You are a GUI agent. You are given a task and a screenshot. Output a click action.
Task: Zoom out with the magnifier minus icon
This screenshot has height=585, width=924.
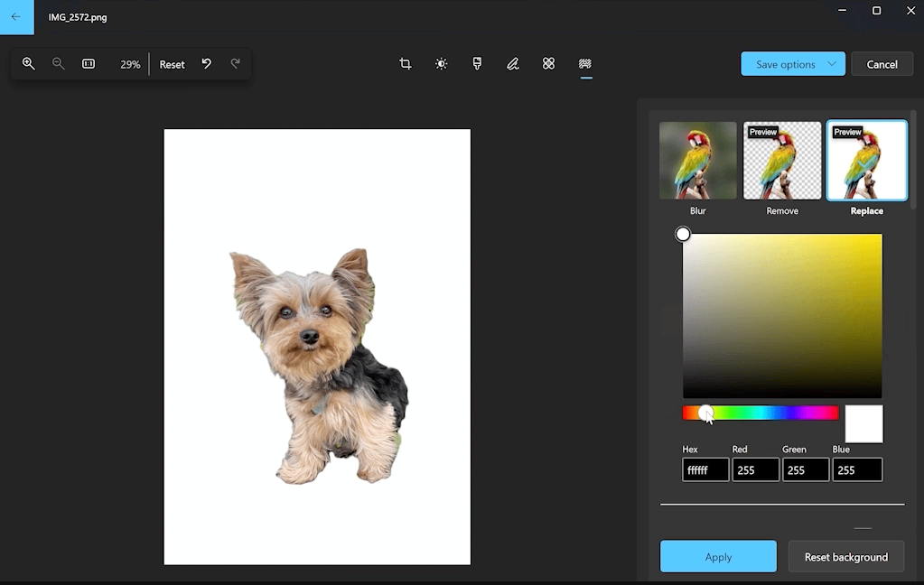tap(59, 64)
